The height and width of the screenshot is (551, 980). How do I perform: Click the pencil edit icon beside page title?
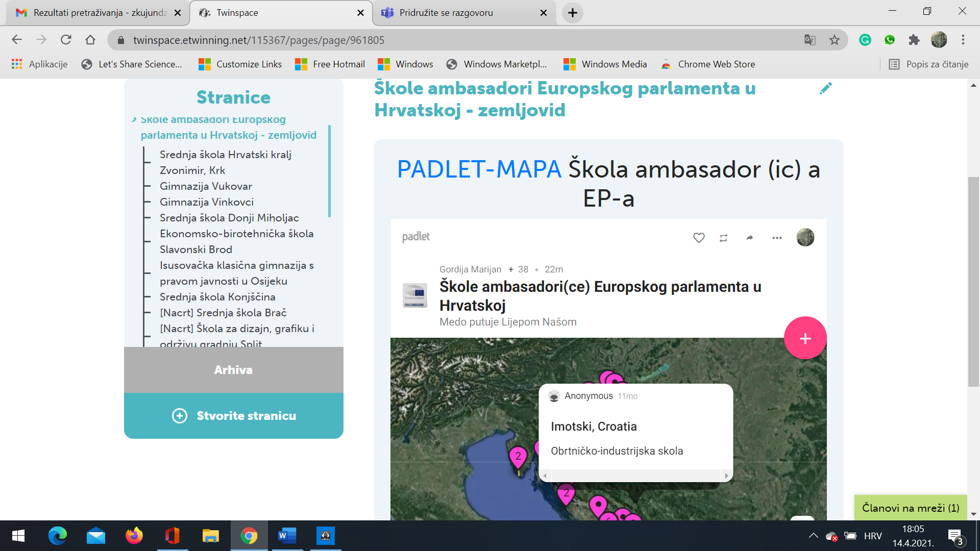pos(825,89)
